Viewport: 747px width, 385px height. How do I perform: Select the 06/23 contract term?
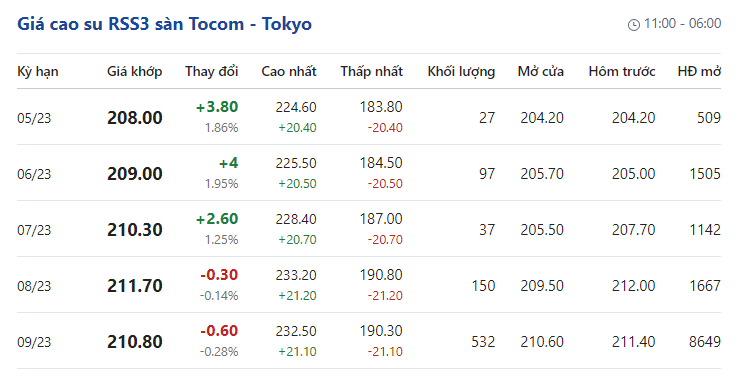point(34,174)
